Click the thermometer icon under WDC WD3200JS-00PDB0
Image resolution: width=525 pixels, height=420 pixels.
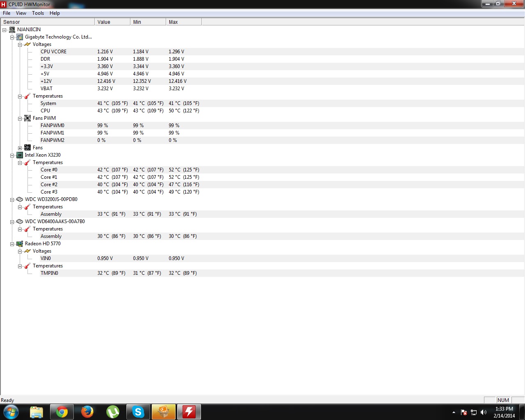[27, 207]
